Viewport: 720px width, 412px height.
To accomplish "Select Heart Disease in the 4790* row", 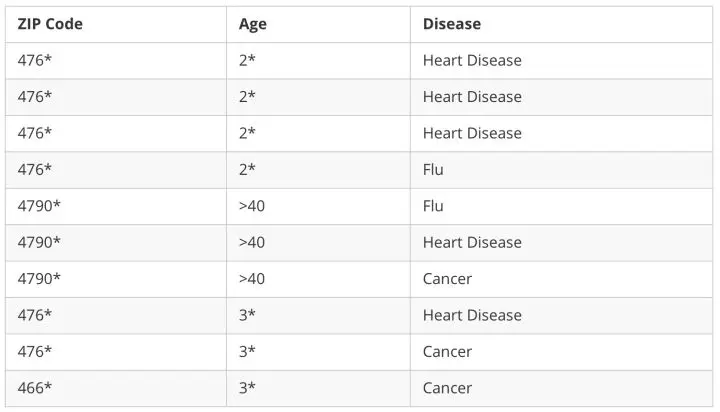I will pyautogui.click(x=472, y=242).
